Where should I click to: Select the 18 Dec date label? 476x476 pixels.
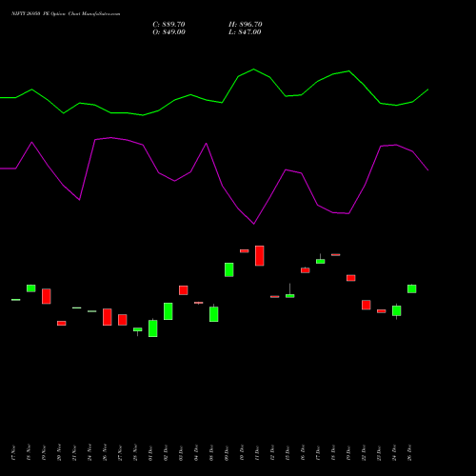click(x=333, y=453)
